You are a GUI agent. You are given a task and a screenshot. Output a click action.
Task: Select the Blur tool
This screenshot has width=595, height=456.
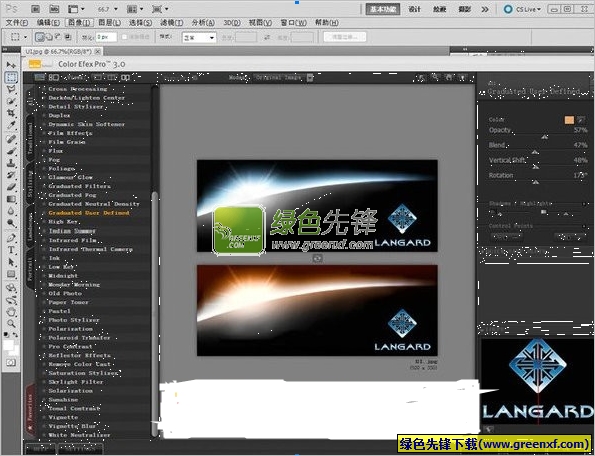(11, 211)
